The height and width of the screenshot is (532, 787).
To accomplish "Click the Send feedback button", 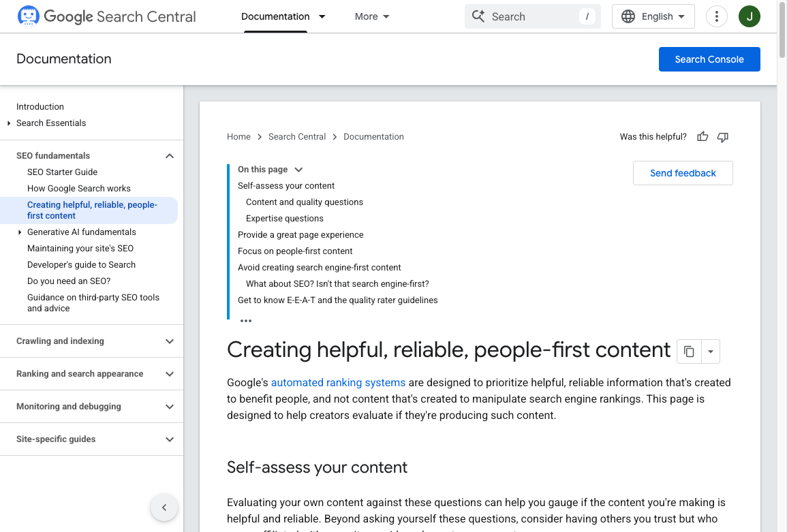I will tap(683, 173).
